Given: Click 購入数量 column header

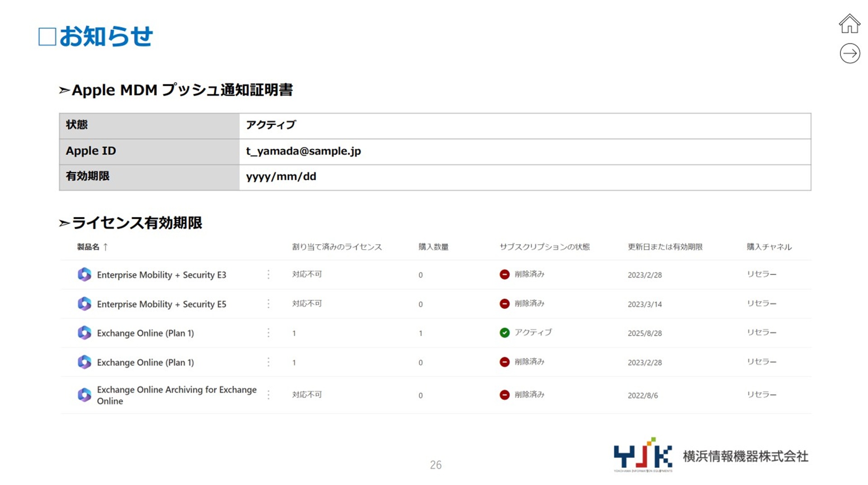Looking at the screenshot, I should tap(433, 247).
